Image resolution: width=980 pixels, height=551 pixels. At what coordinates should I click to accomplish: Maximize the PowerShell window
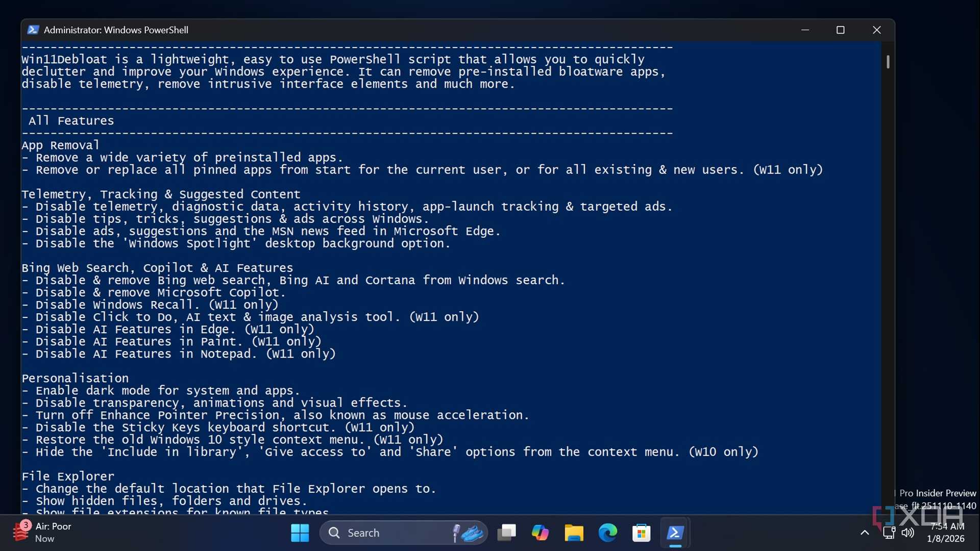point(841,30)
